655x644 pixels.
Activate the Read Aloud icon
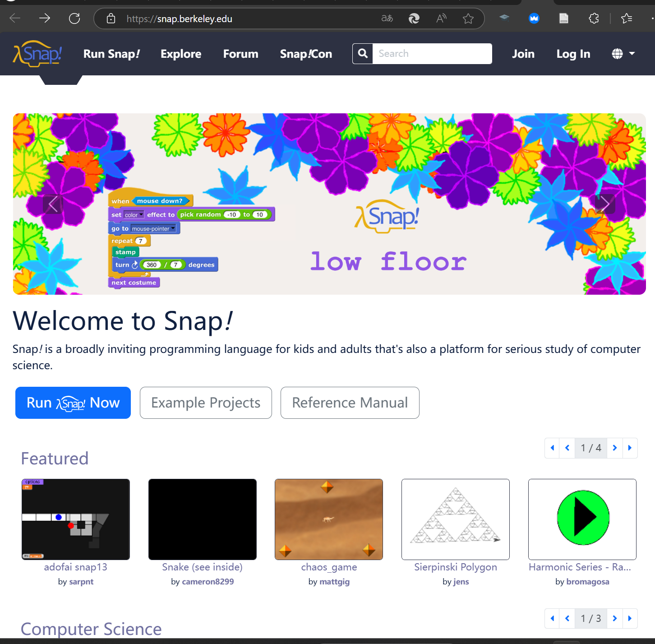coord(441,19)
